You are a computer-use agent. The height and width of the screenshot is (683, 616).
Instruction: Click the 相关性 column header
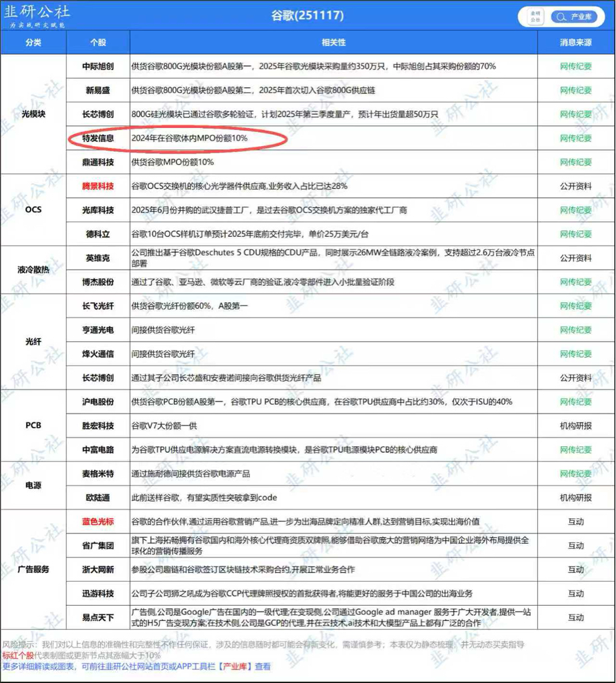pos(333,42)
